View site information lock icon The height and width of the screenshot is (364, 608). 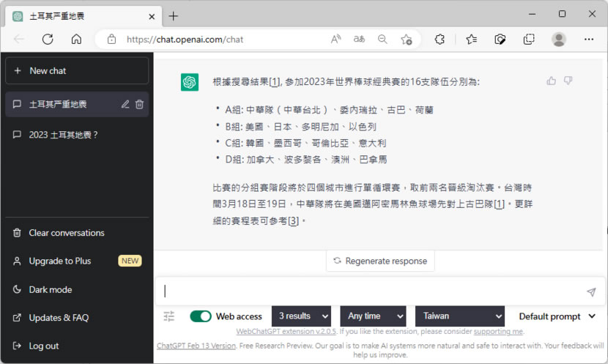coord(111,39)
